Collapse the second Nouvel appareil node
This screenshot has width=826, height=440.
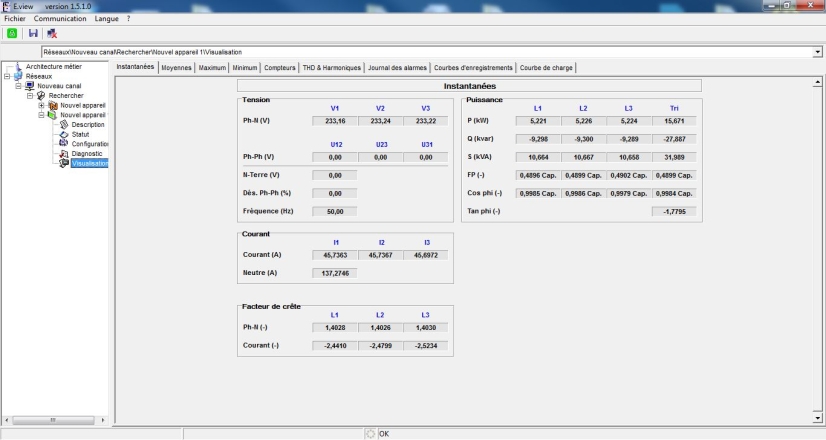41,115
